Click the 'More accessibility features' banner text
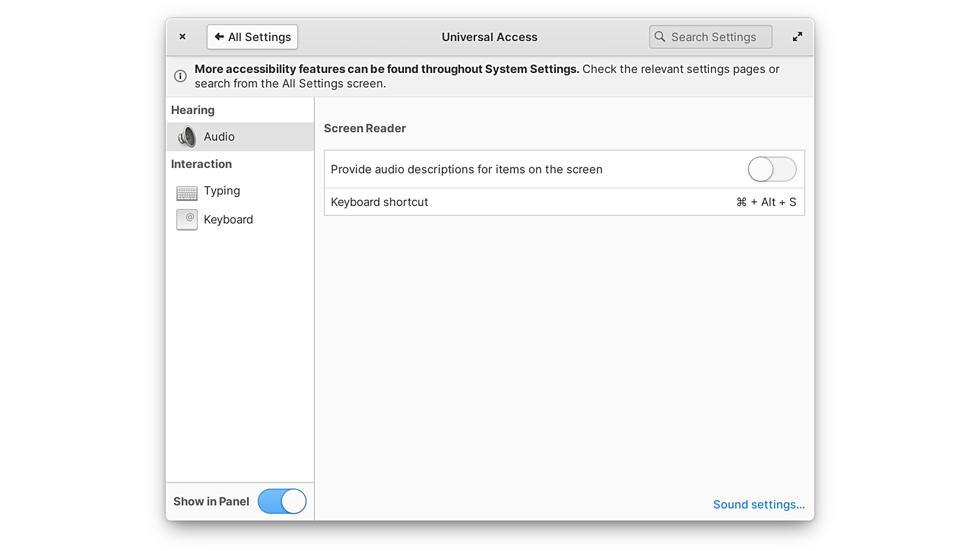This screenshot has width=980, height=551. pyautogui.click(x=386, y=69)
